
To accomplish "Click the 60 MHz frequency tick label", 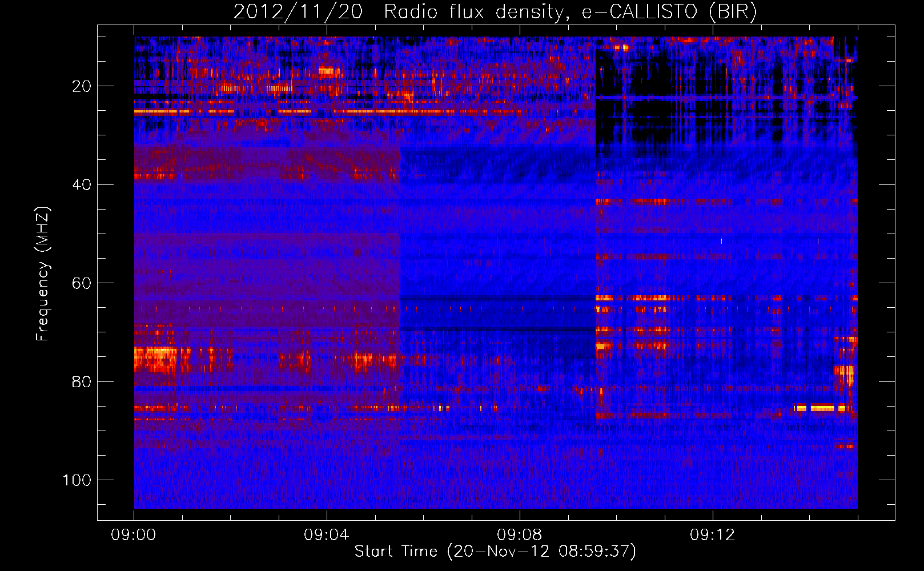I will pyautogui.click(x=82, y=283).
